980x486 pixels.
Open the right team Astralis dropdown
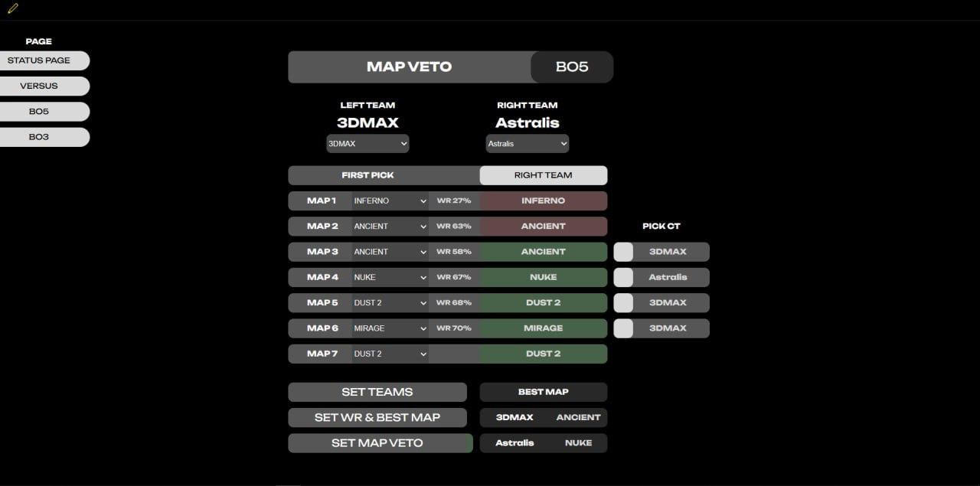(x=528, y=144)
